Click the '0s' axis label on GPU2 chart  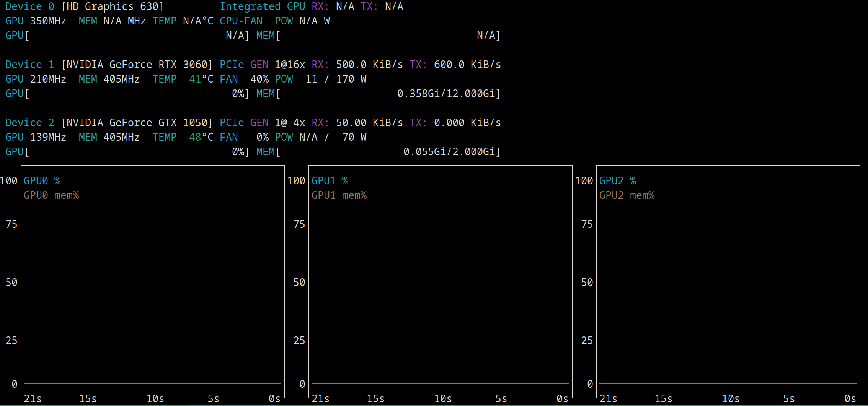850,399
